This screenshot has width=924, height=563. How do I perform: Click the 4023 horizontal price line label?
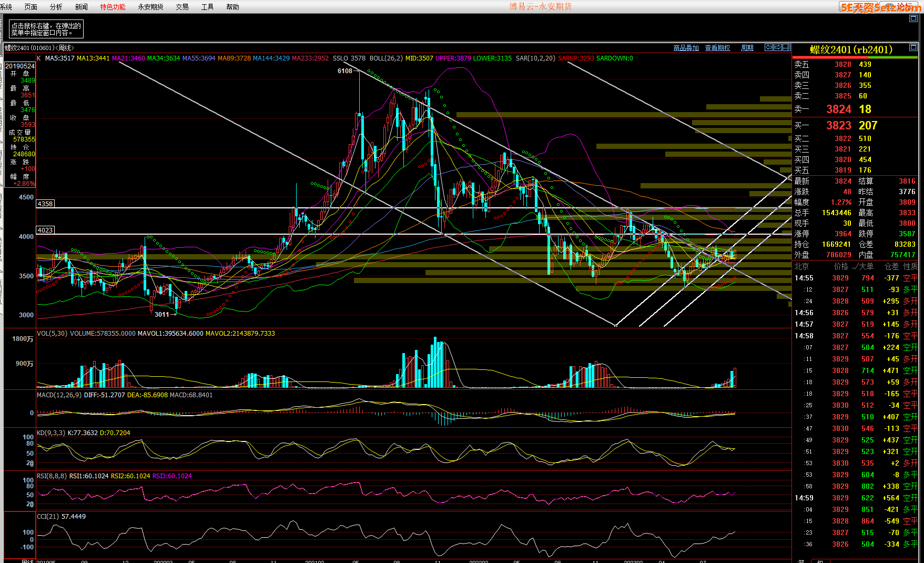(45, 230)
